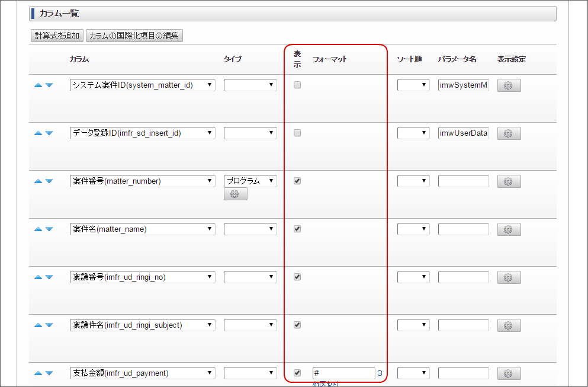Open display settings gear for 稟議件名
Screen dimensions: 588x387
click(x=509, y=325)
